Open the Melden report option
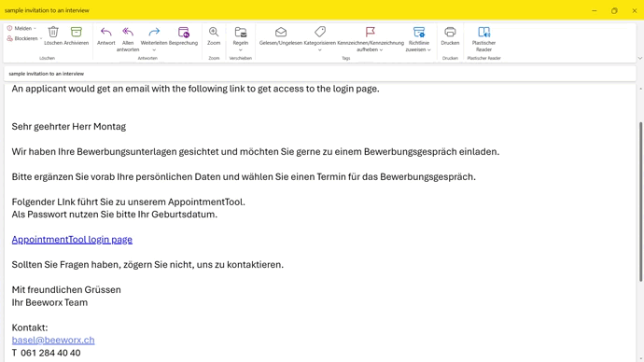This screenshot has height=362, width=644. (20, 28)
